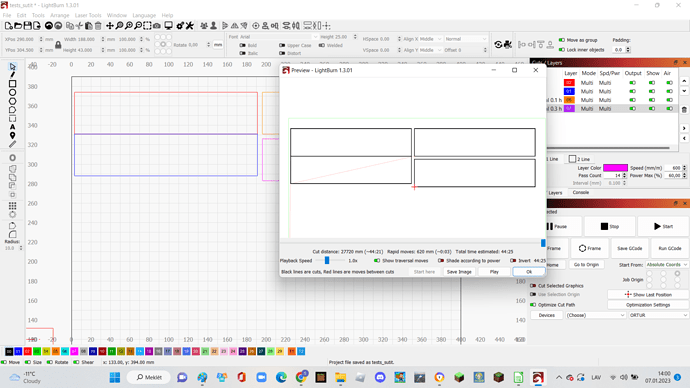Viewport: 690px width, 388px height.
Task: Click the Start button in Laser panel
Action: point(663,226)
